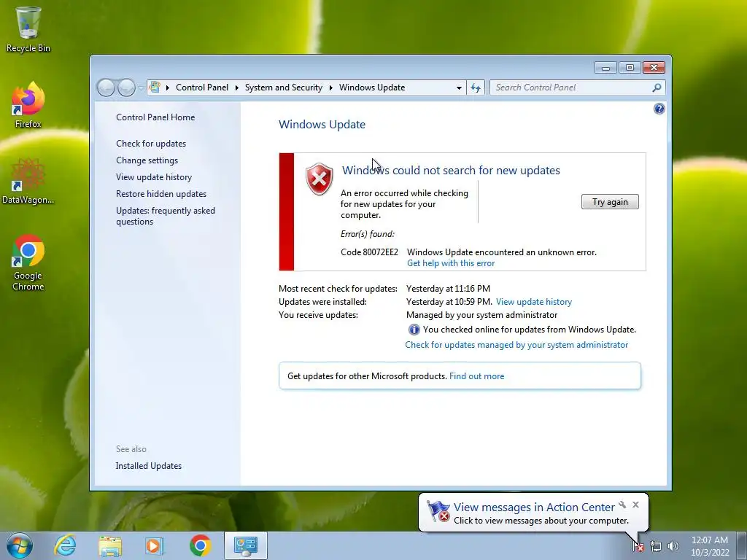747x560 pixels.
Task: Open Installed Updates link
Action: tap(148, 466)
